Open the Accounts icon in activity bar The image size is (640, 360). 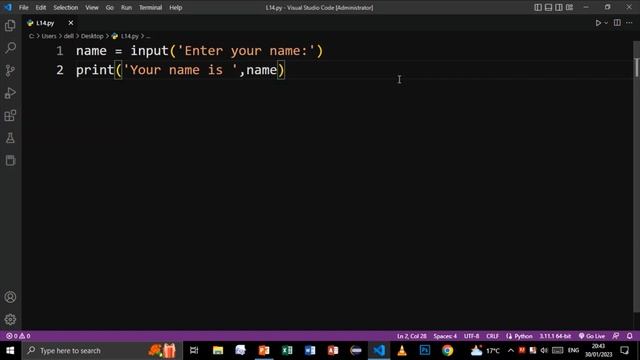click(x=10, y=297)
